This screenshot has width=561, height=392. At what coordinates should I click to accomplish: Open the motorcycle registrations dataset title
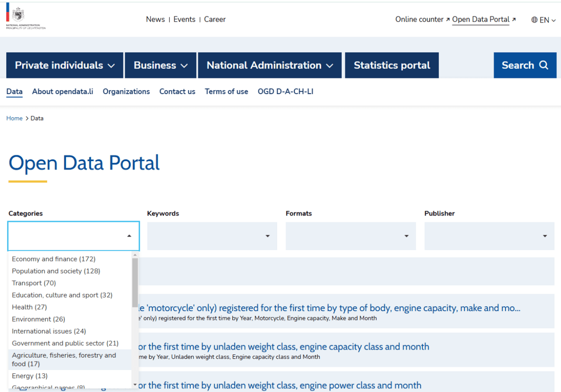point(329,308)
